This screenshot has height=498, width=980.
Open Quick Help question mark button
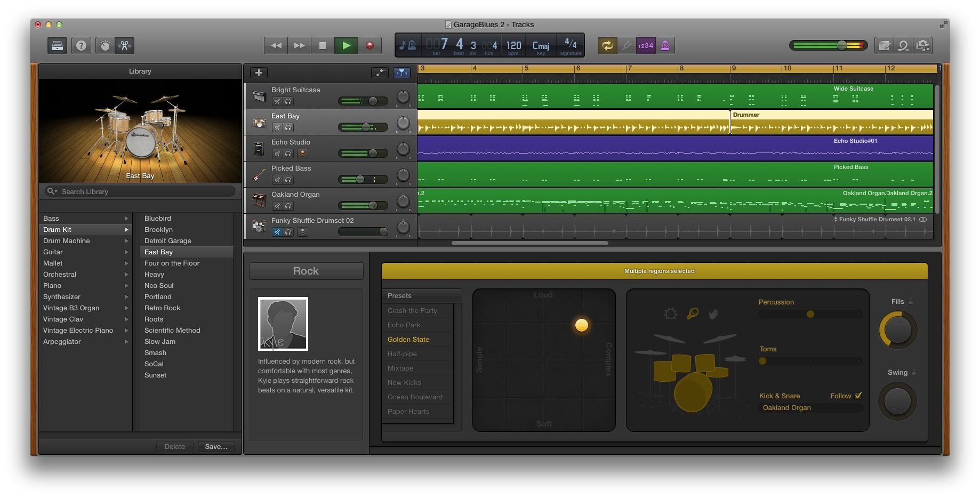tap(81, 46)
